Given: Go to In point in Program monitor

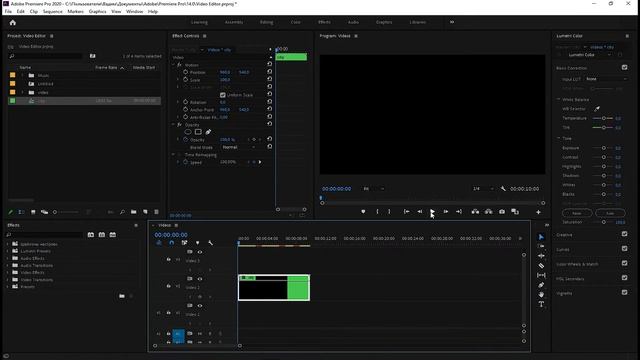Looking at the screenshot, I should [407, 211].
